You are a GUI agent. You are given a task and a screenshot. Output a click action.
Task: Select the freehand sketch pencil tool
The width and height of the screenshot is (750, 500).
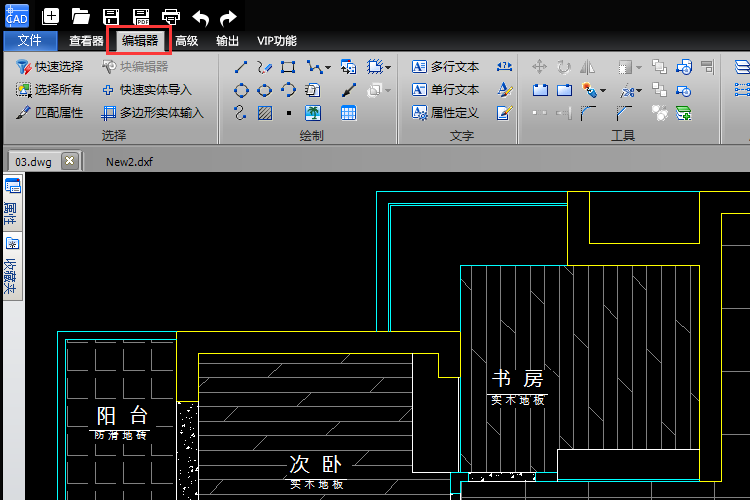(264, 67)
